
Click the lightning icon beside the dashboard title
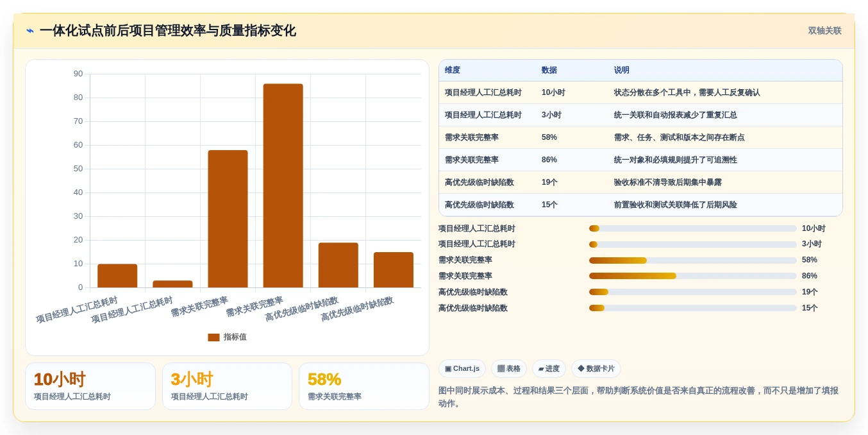pyautogui.click(x=30, y=31)
